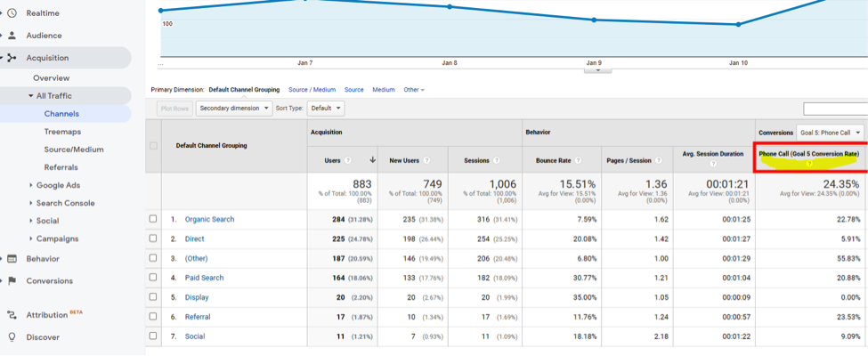Click help icon beside New Users
The image size is (868, 356).
coord(426,161)
